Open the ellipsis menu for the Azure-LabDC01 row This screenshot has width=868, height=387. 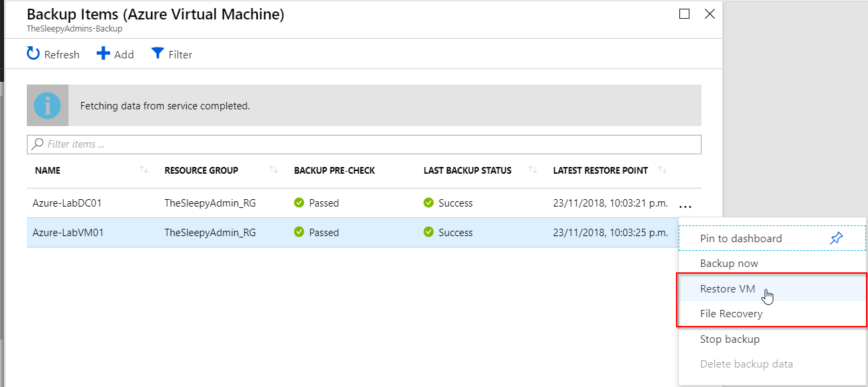tap(685, 204)
